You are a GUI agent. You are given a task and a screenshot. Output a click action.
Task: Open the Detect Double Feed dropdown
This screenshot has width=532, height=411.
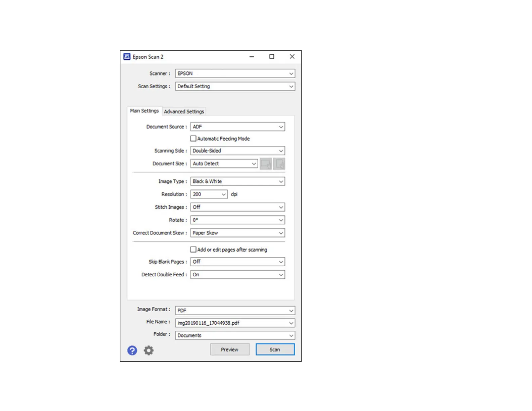[238, 275]
